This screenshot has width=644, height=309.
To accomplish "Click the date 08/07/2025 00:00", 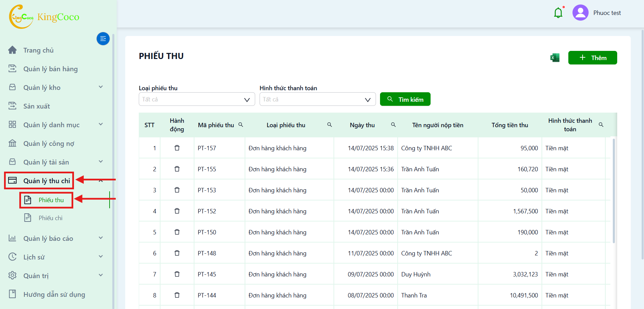I will coord(371,295).
